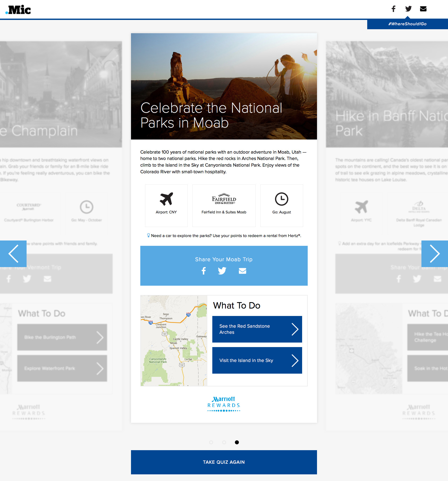Open the Mic logo homepage link
Viewport: 448px width, 481px height.
tap(18, 10)
